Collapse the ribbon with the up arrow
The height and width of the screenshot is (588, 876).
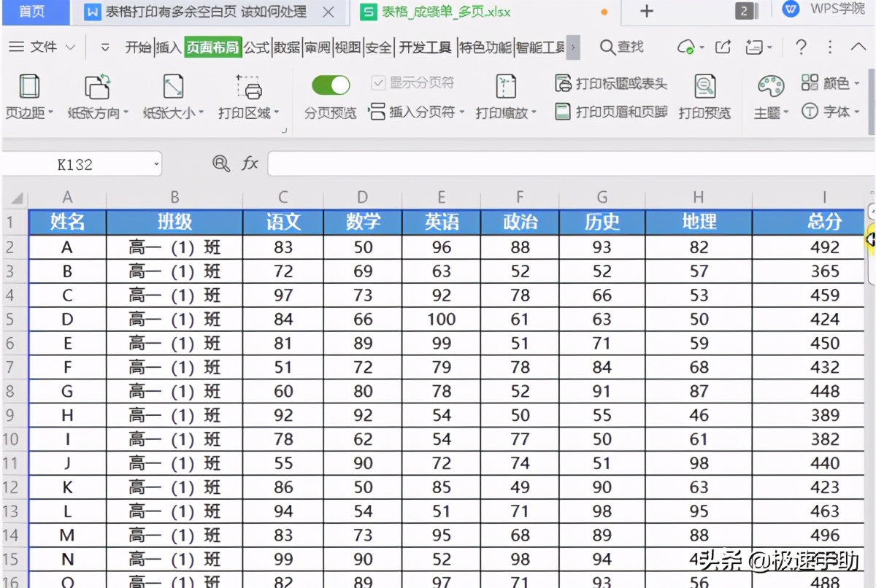coord(858,46)
